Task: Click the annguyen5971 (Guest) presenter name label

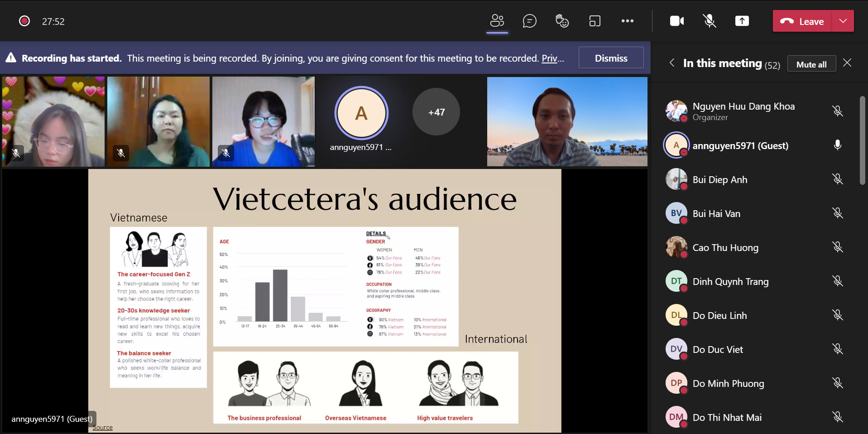Action: (52, 419)
